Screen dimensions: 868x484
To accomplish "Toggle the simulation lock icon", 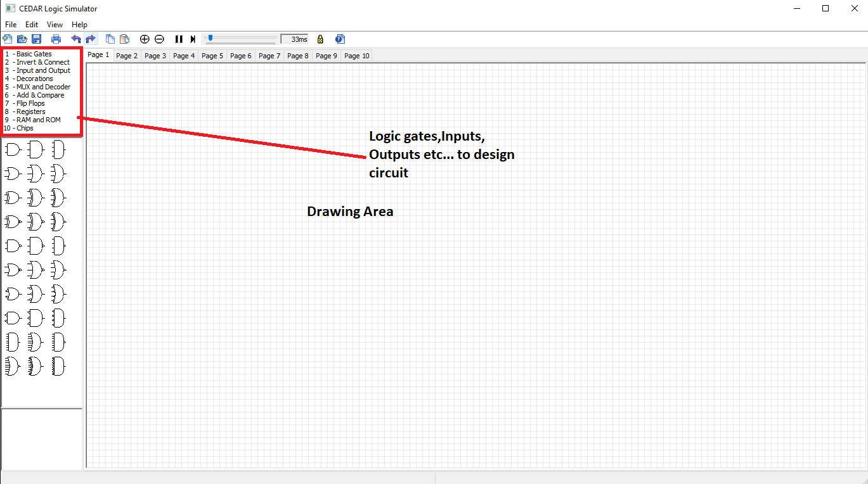I will [x=320, y=39].
